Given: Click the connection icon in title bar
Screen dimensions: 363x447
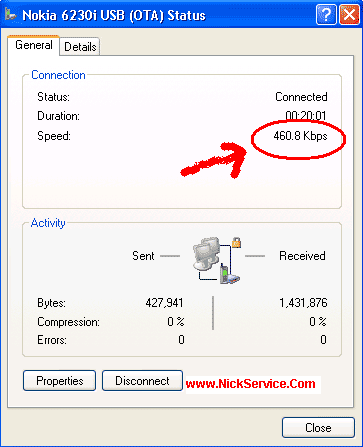Looking at the screenshot, I should 11,15.
